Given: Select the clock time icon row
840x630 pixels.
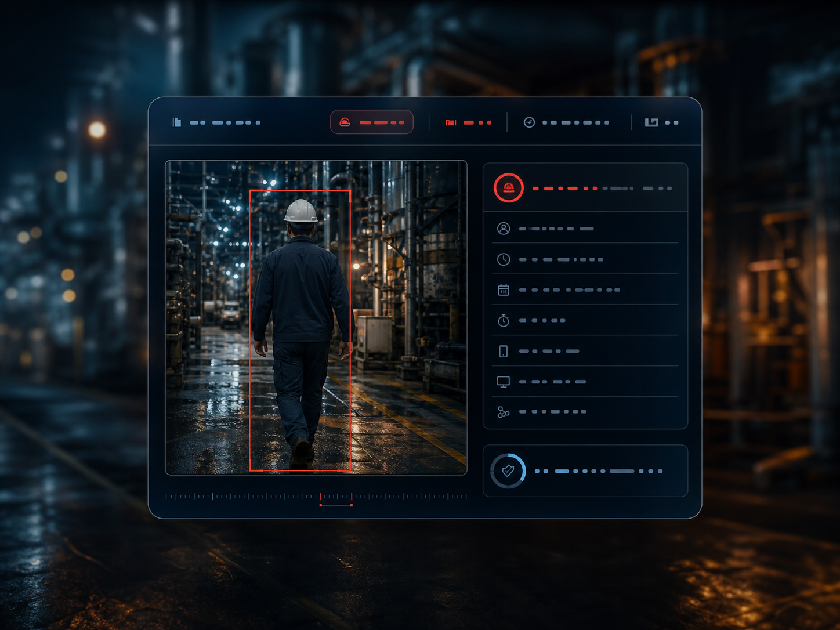Looking at the screenshot, I should tap(585, 259).
